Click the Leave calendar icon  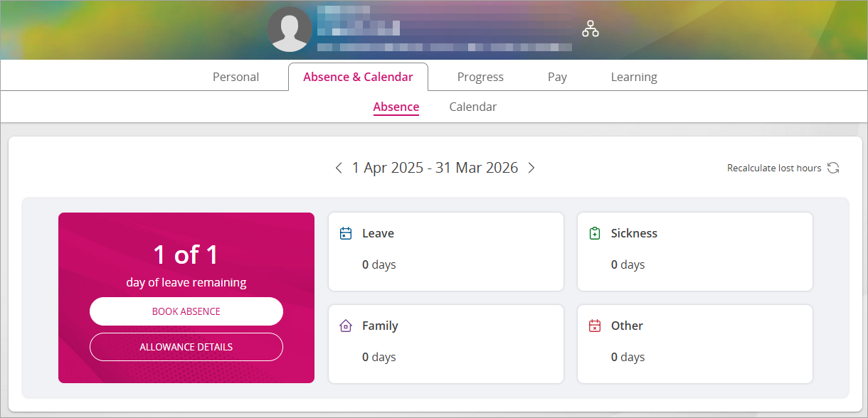[346, 233]
